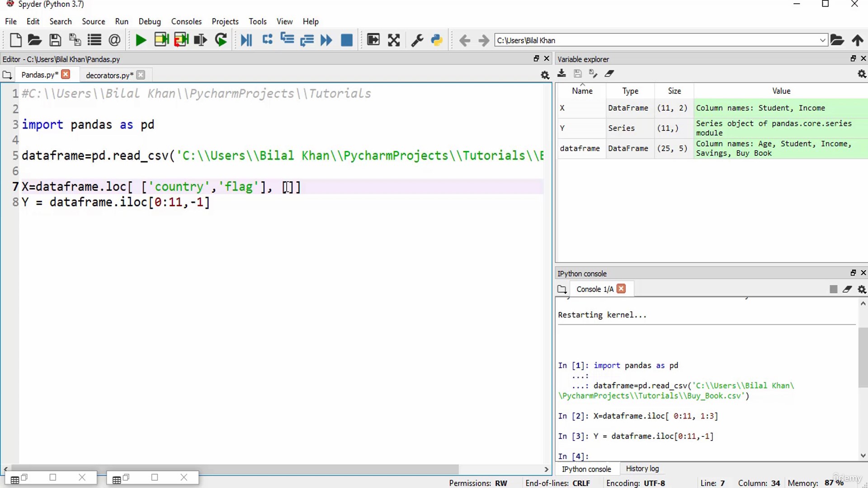Save the current file
This screenshot has width=868, height=488.
point(55,40)
